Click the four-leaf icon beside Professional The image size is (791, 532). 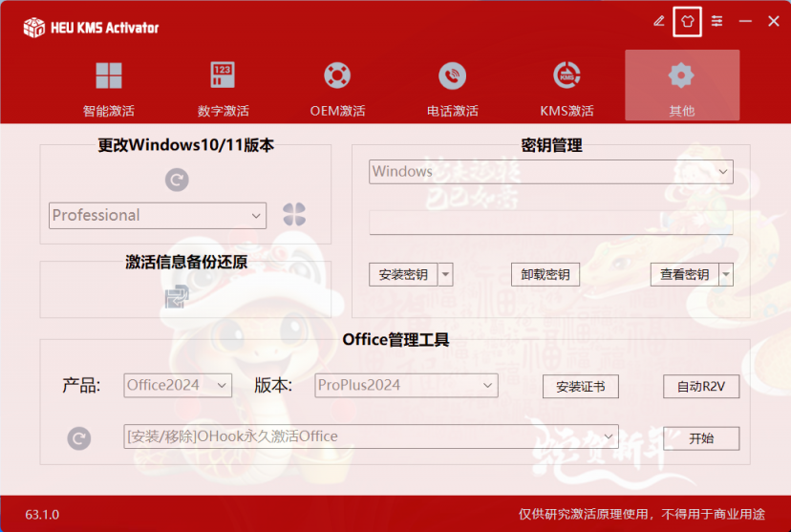pyautogui.click(x=294, y=215)
